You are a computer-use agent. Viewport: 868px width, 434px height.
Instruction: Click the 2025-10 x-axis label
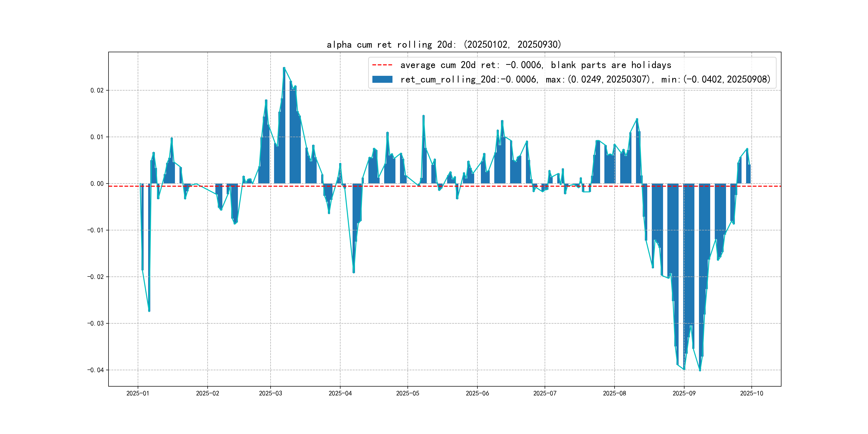coord(751,393)
